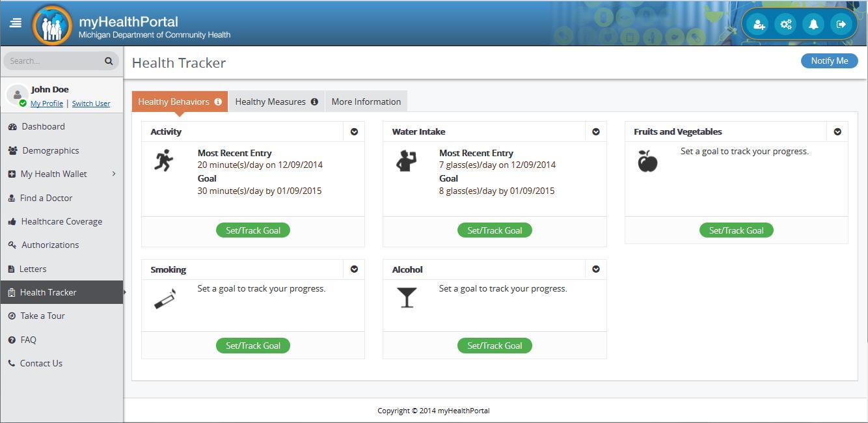Go to Dashboard in sidebar

pyautogui.click(x=62, y=126)
